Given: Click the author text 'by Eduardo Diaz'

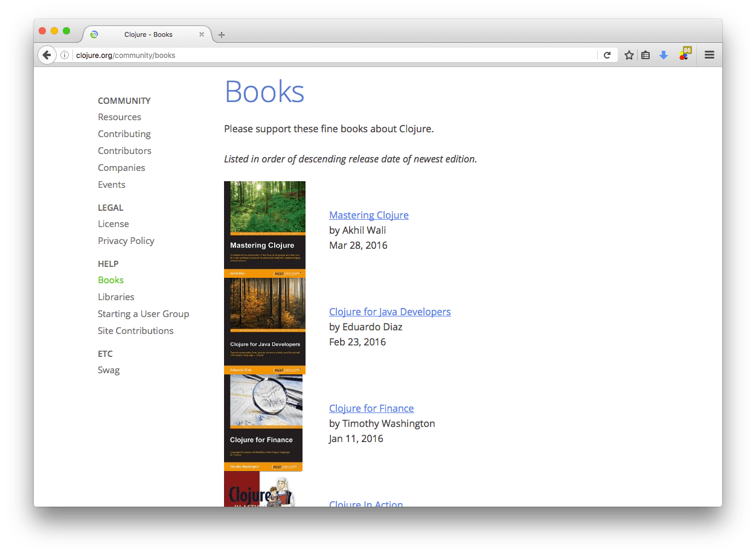Looking at the screenshot, I should click(x=366, y=327).
